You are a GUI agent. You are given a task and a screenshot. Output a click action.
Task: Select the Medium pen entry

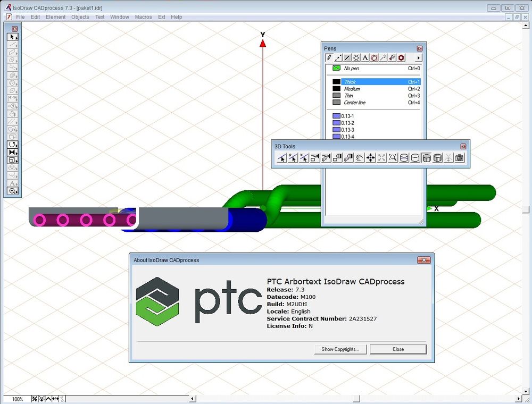376,89
